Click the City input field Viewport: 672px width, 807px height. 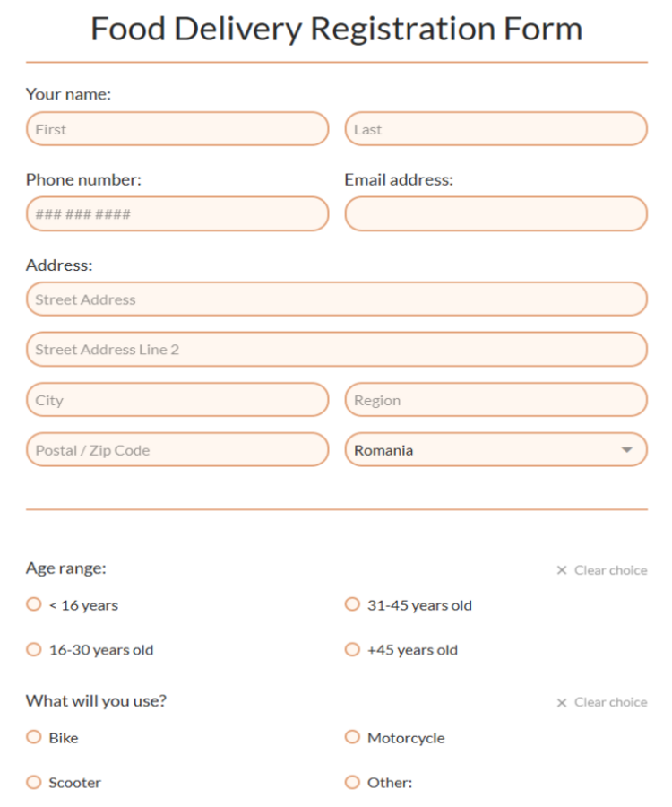tap(177, 400)
